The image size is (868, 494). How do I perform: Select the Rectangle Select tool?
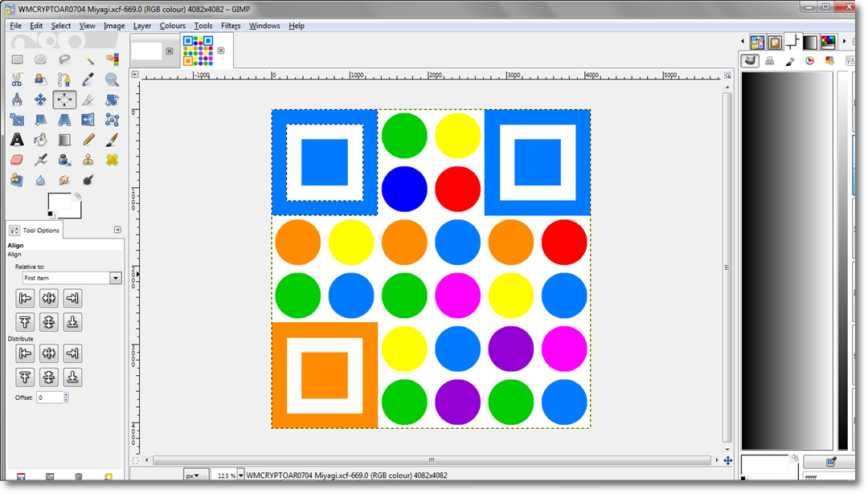(17, 59)
